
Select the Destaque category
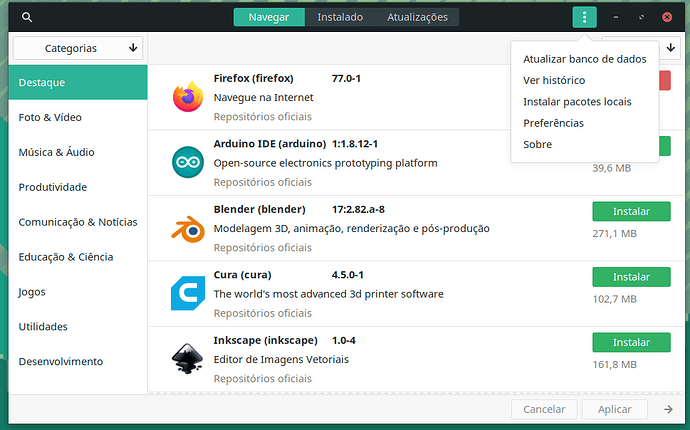pos(78,82)
